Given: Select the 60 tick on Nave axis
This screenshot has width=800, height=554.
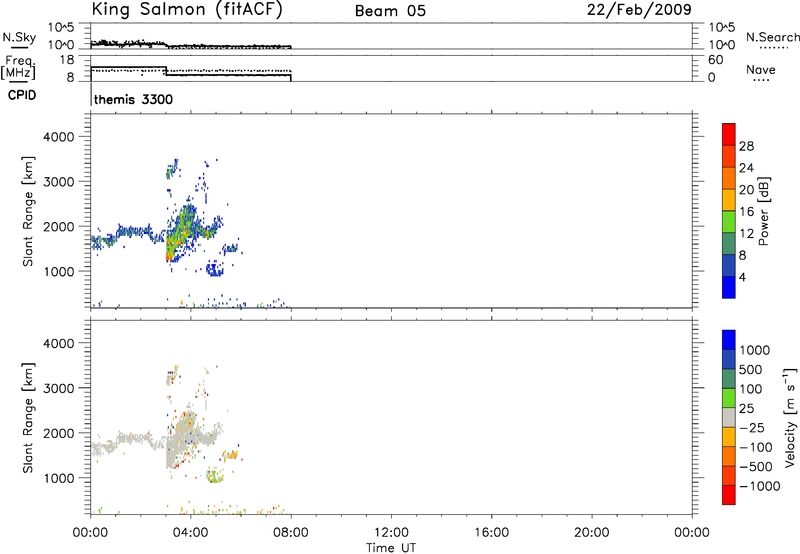Looking at the screenshot, I should pos(715,60).
